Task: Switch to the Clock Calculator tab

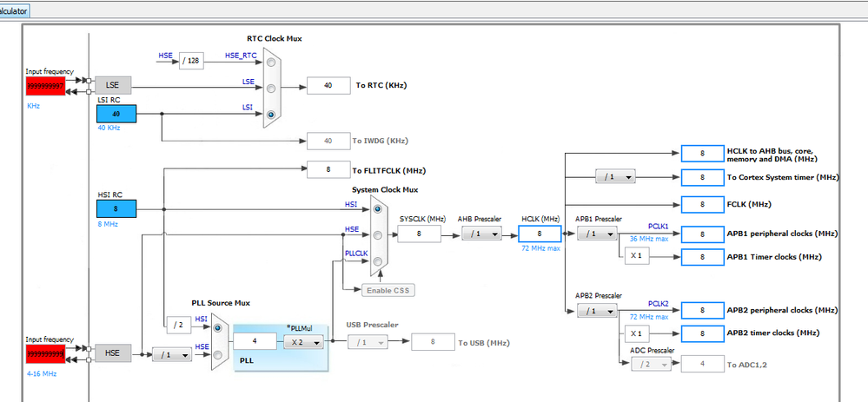Action: [15, 10]
